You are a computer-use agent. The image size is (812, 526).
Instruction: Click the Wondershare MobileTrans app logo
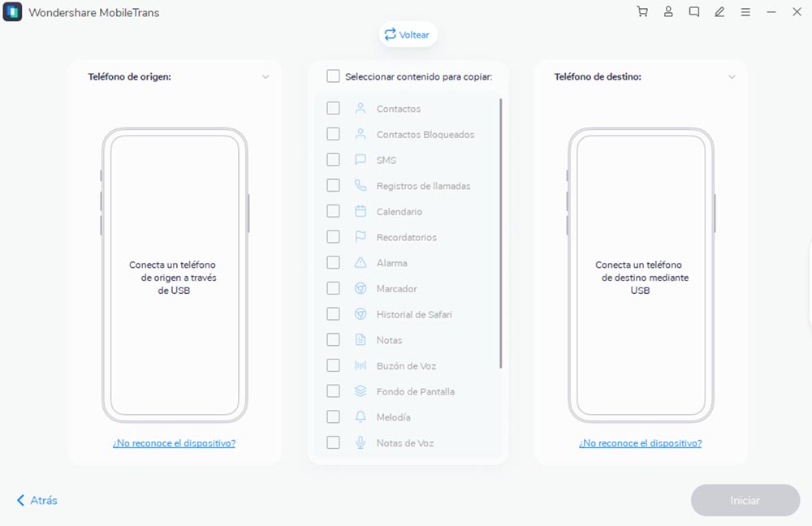pos(12,12)
